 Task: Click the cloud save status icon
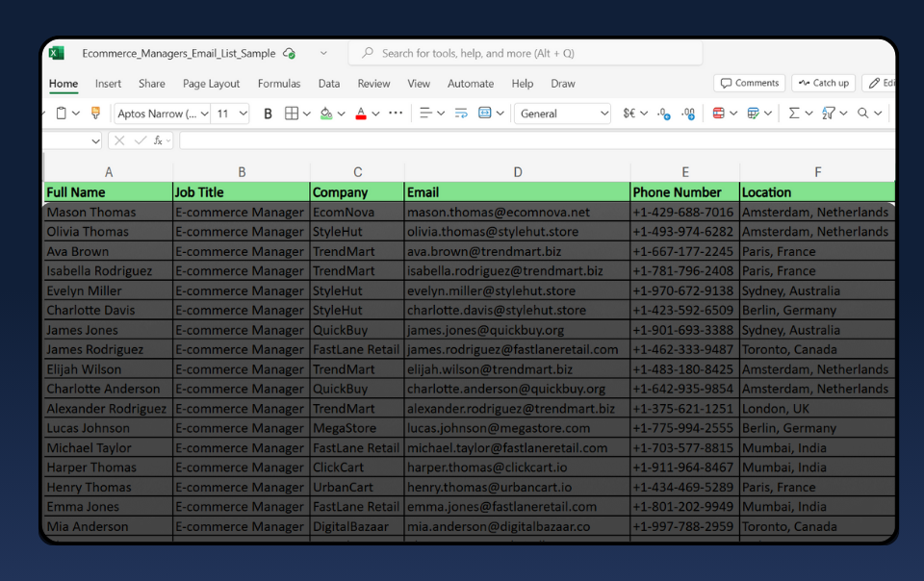point(289,53)
